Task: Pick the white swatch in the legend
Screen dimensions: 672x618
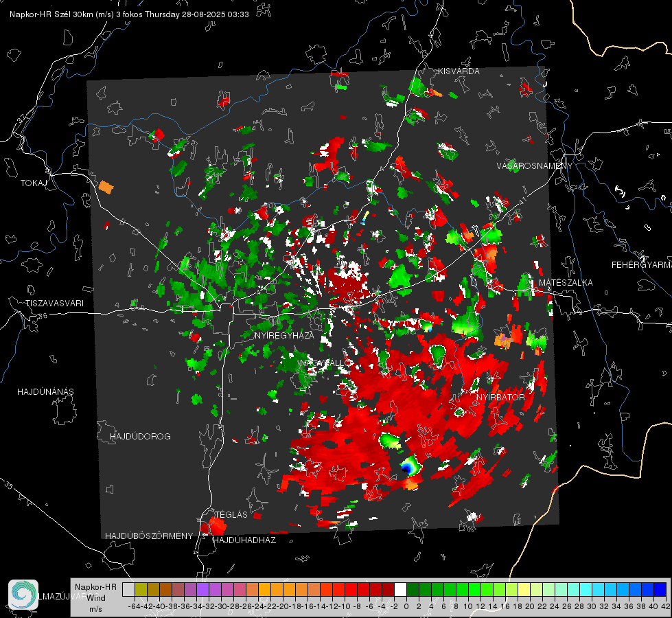Action: click(x=400, y=589)
